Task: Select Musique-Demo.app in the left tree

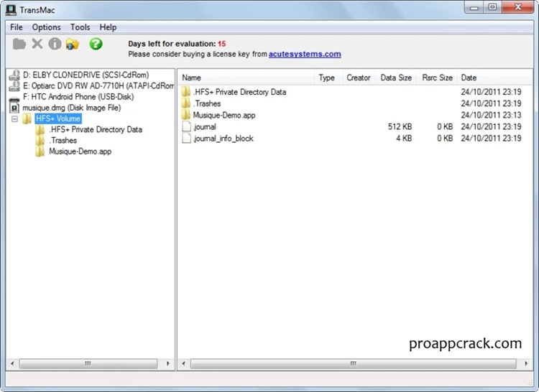Action: (x=80, y=151)
